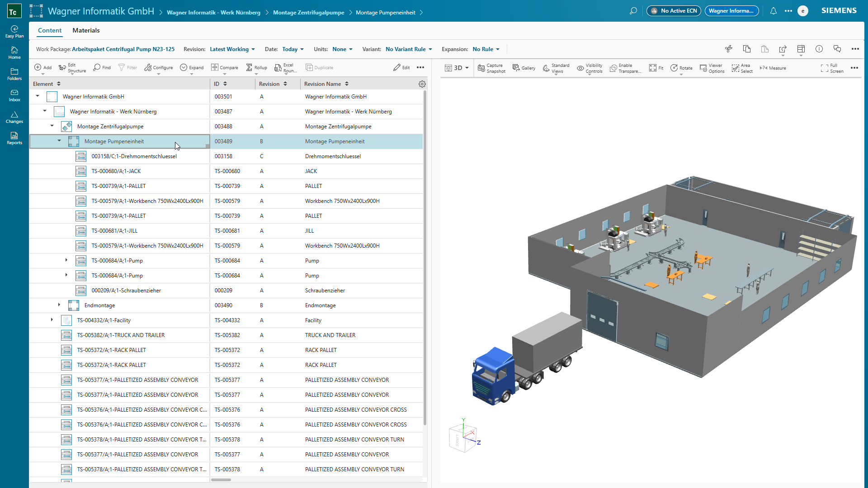Open notifications bell icon
This screenshot has height=488, width=868.
pyautogui.click(x=773, y=11)
